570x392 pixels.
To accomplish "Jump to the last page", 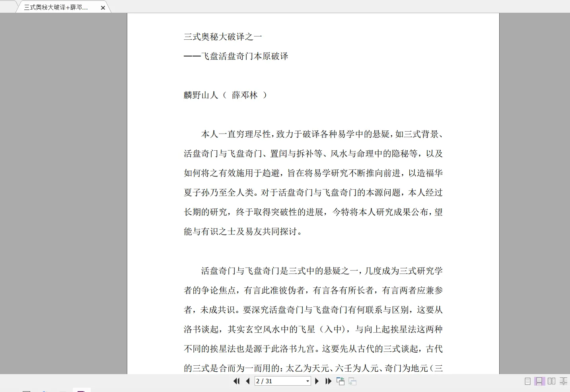I will (328, 381).
